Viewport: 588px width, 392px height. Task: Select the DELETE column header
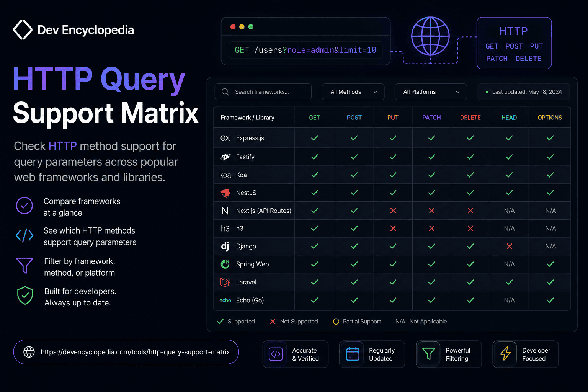pos(470,118)
